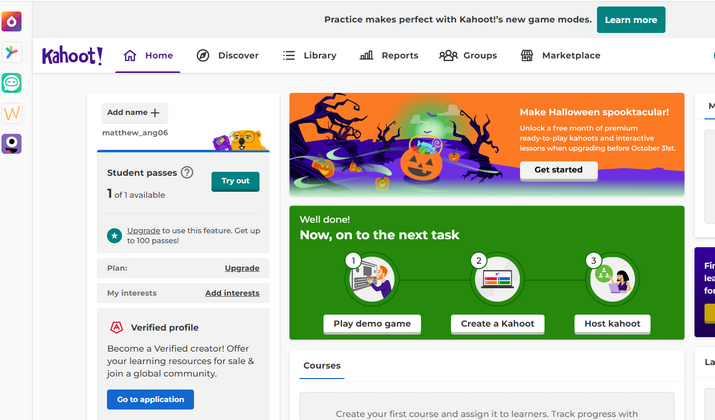Image resolution: width=715 pixels, height=420 pixels.
Task: Open the Library tab
Action: click(310, 56)
